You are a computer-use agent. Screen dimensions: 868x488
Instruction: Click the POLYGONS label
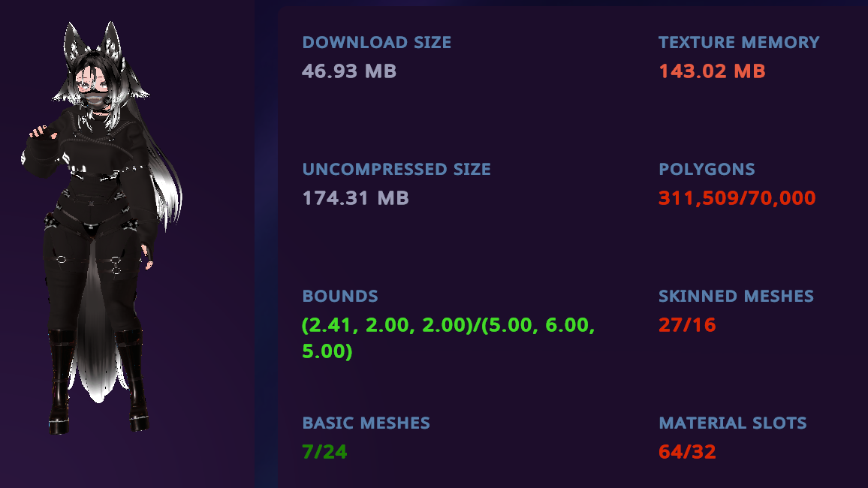tap(707, 170)
